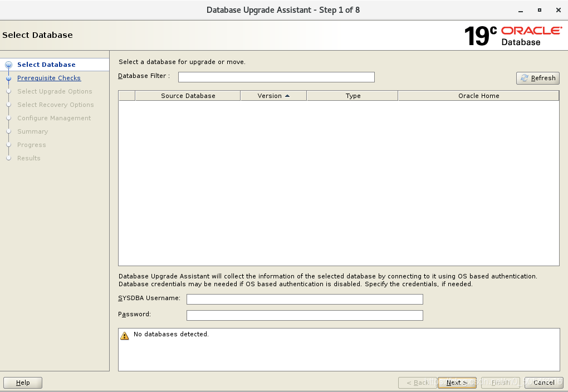Image resolution: width=568 pixels, height=392 pixels.
Task: Close the Database Upgrade Assistant window
Action: click(x=558, y=10)
